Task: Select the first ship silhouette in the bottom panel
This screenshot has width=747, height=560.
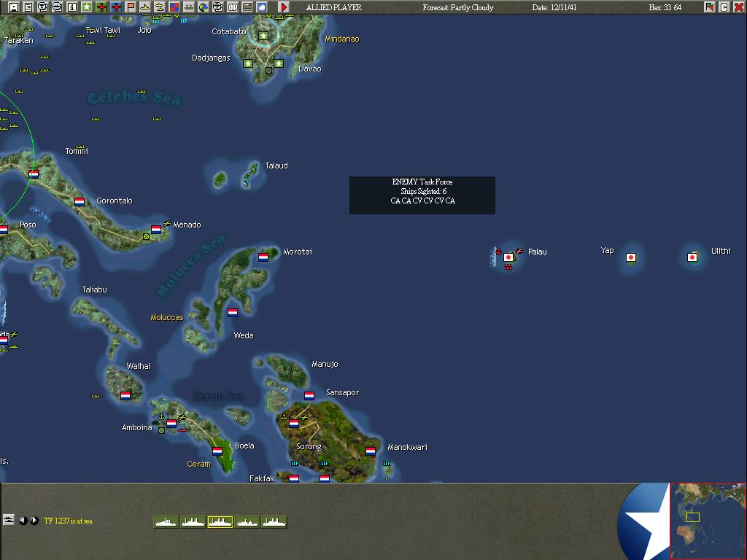Action: point(166,522)
